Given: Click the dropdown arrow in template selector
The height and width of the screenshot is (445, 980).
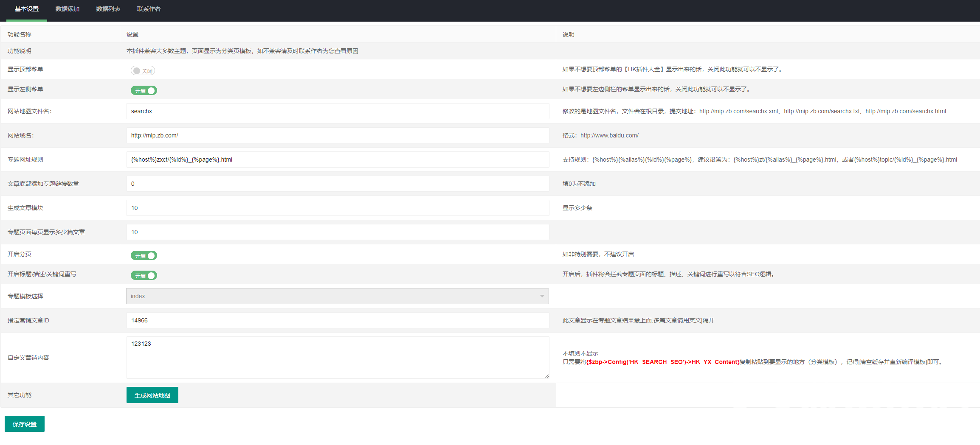Looking at the screenshot, I should [x=542, y=296].
